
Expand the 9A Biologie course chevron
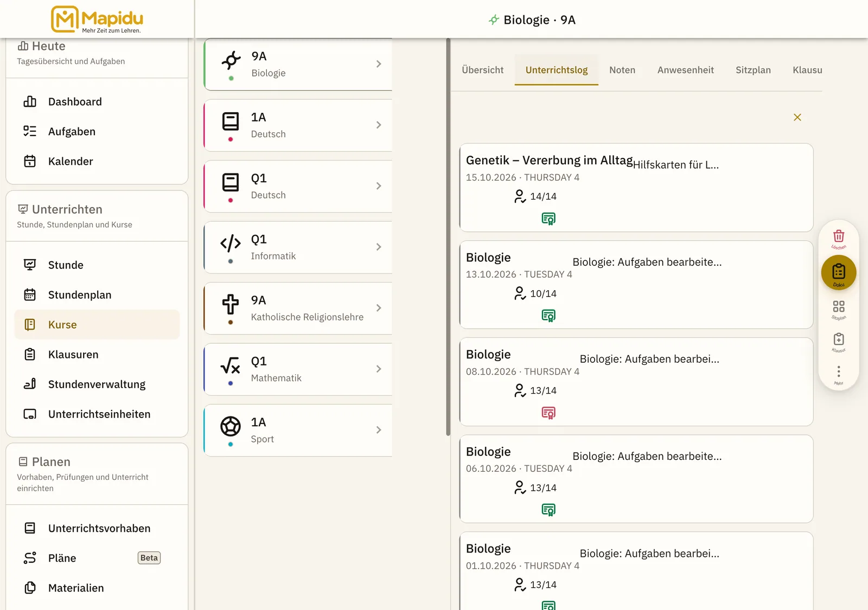(x=379, y=64)
